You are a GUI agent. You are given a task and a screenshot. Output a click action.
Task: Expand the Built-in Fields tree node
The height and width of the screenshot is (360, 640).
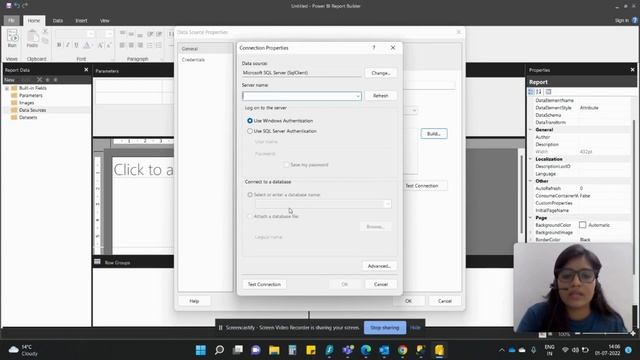click(x=7, y=88)
